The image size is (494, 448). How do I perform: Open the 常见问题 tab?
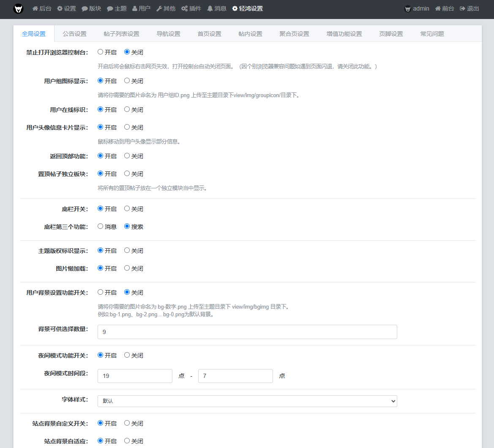[432, 34]
